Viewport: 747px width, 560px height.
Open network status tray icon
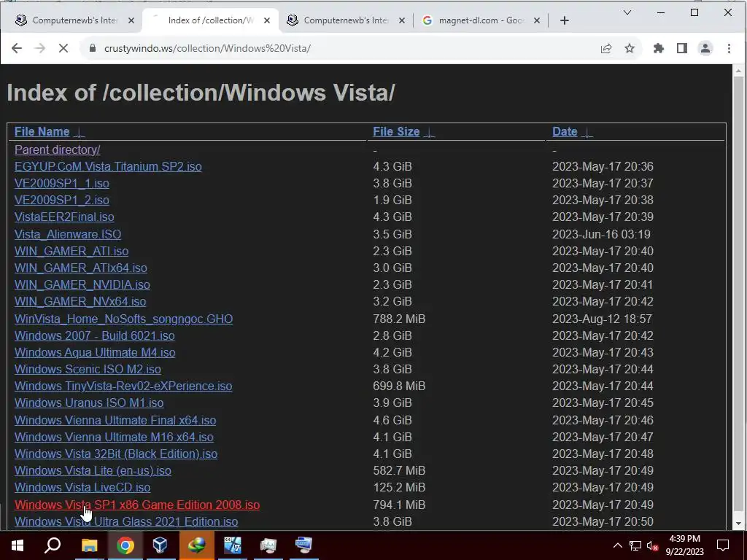click(x=635, y=545)
